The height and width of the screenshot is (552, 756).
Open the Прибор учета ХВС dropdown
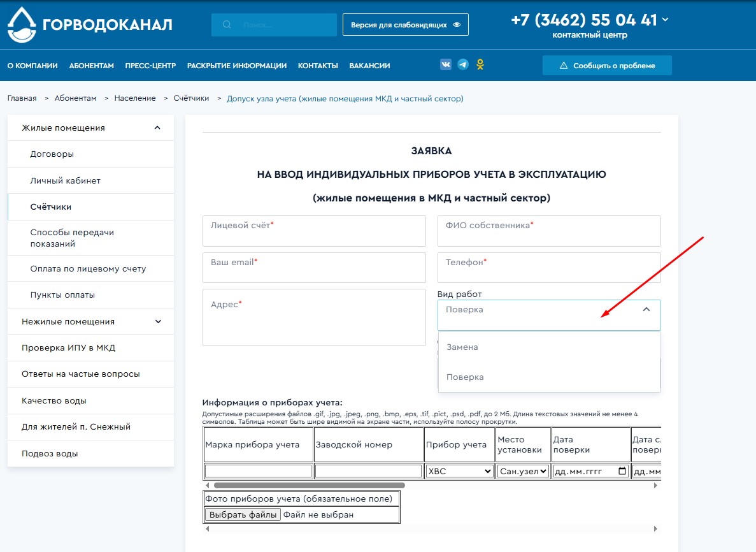(459, 472)
